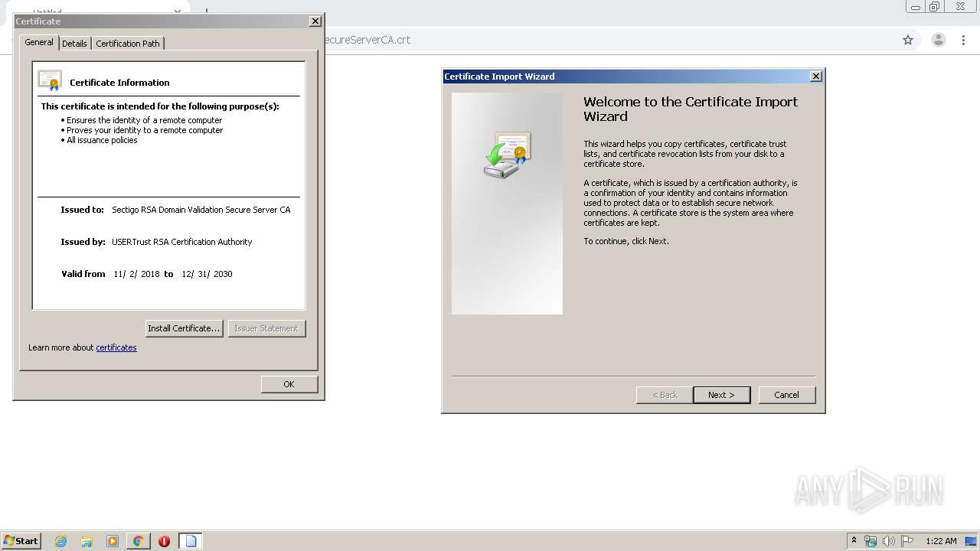Click the certificate information icon
Viewport: 980px width, 551px height.
point(50,80)
